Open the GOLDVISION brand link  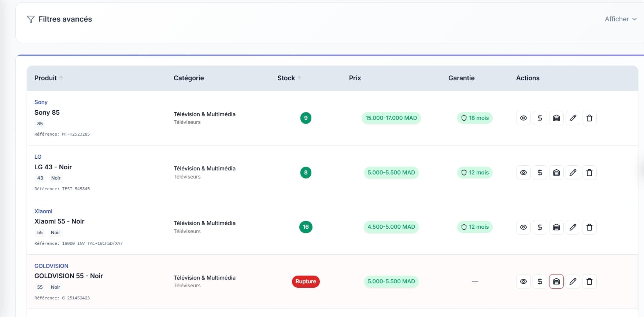coord(51,266)
